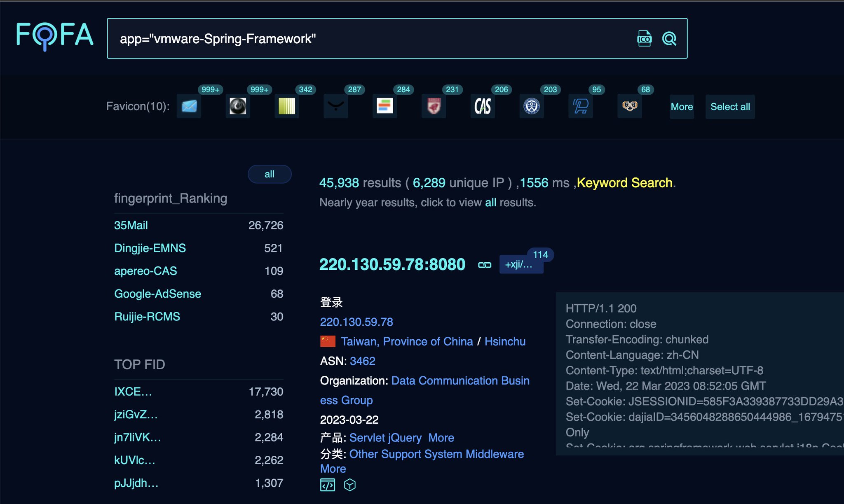Screen dimensions: 844x504
Task: Click the Keyword Search link
Action: click(x=625, y=183)
